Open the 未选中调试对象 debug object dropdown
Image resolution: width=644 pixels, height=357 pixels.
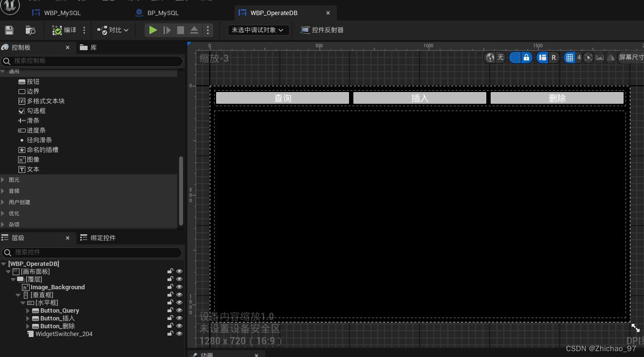(258, 30)
